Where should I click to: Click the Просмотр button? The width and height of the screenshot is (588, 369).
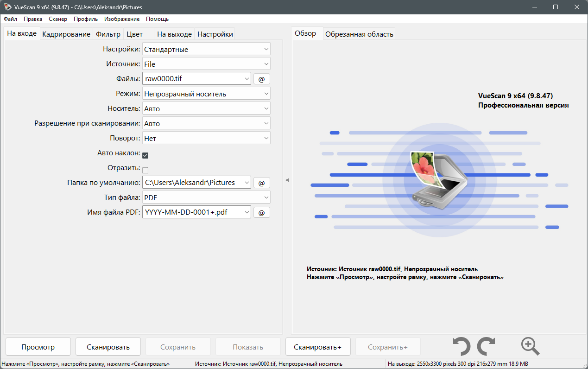[38, 347]
